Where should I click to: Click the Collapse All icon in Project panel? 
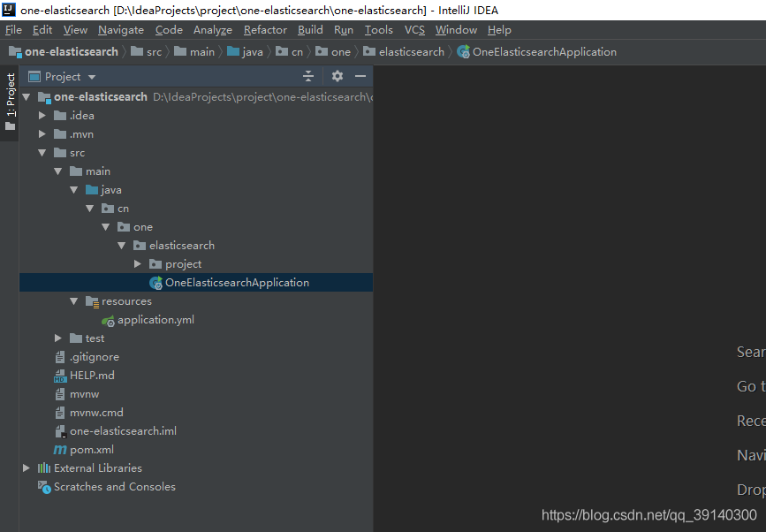[x=308, y=76]
